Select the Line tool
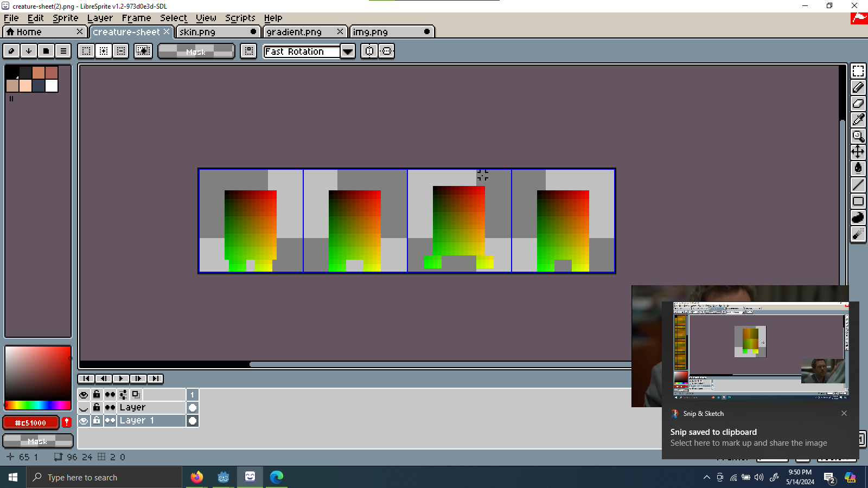The width and height of the screenshot is (868, 488). [858, 185]
